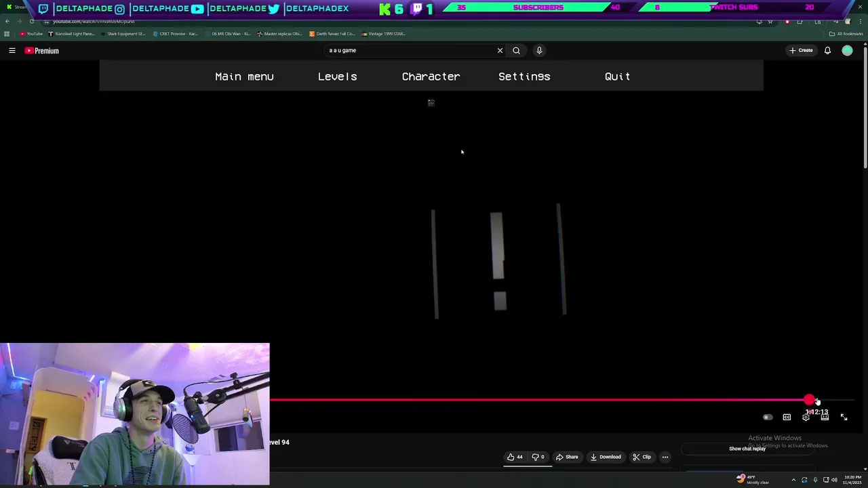This screenshot has width=868, height=488.
Task: Open the CRKT Provoke bookmark
Action: click(175, 34)
